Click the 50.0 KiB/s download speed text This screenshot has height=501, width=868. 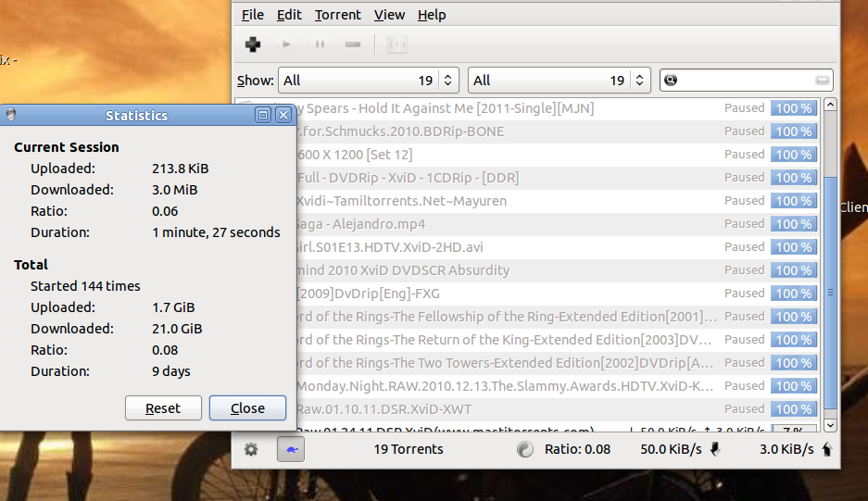[671, 449]
